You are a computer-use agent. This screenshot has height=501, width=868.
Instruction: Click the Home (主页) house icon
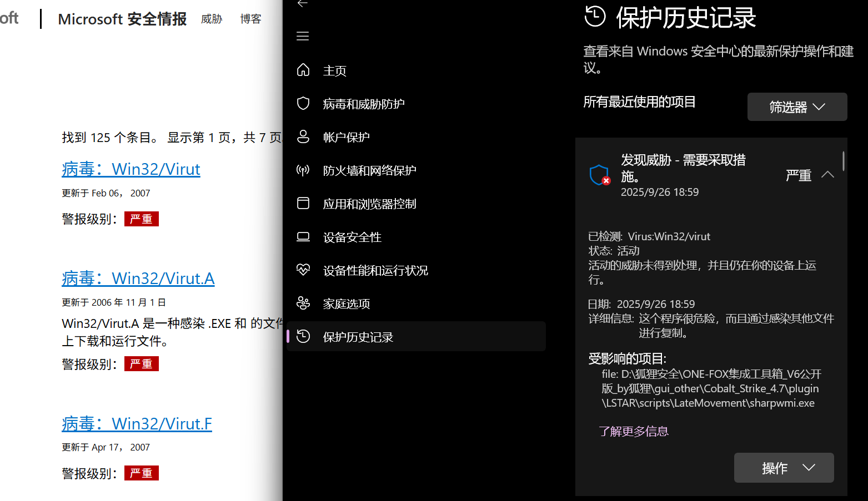(x=303, y=70)
